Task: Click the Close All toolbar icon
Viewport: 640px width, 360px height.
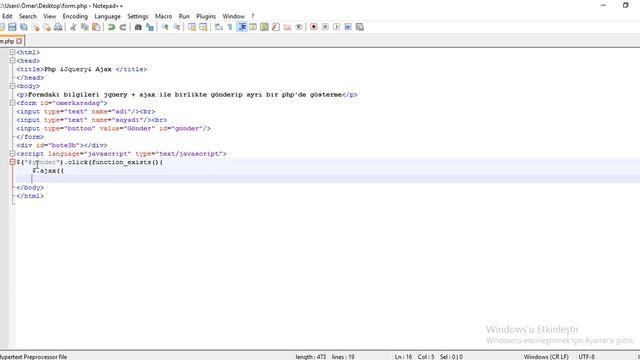Action: [47, 27]
